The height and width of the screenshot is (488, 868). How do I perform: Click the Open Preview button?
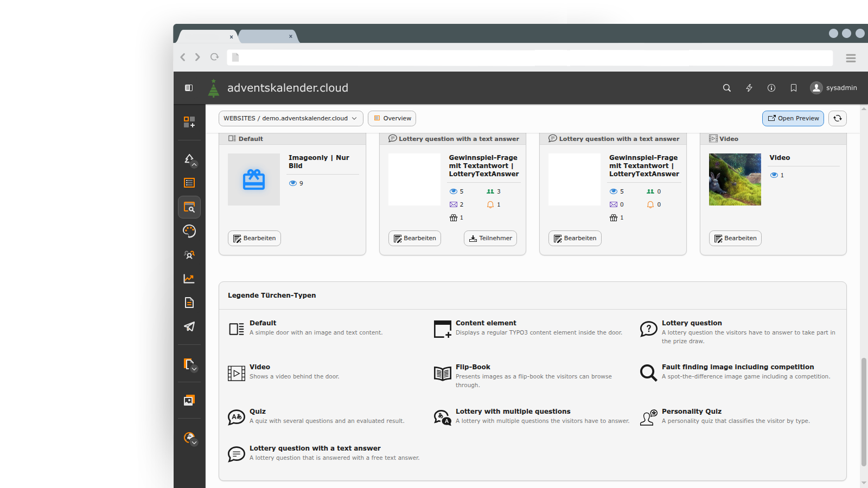click(x=793, y=118)
